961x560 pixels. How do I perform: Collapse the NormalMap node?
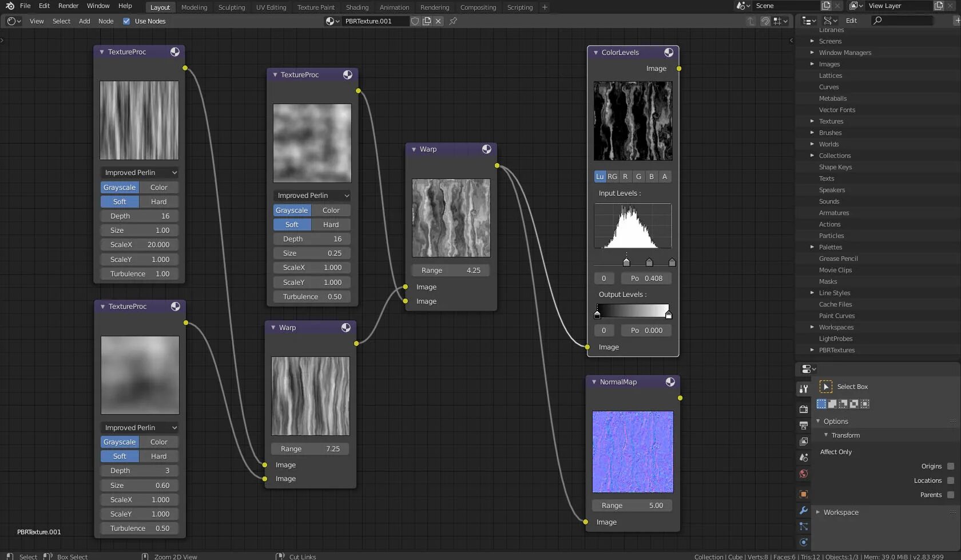point(594,382)
